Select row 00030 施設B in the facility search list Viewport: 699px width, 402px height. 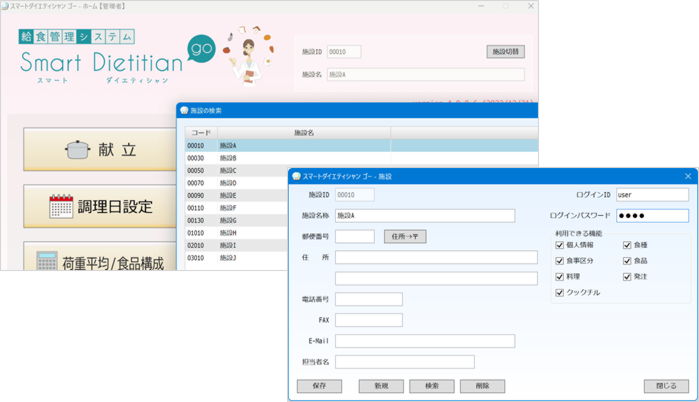click(x=362, y=158)
